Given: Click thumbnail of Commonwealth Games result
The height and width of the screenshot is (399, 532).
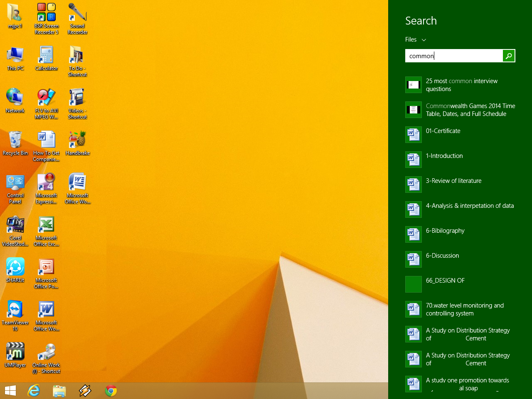Looking at the screenshot, I should point(414,110).
